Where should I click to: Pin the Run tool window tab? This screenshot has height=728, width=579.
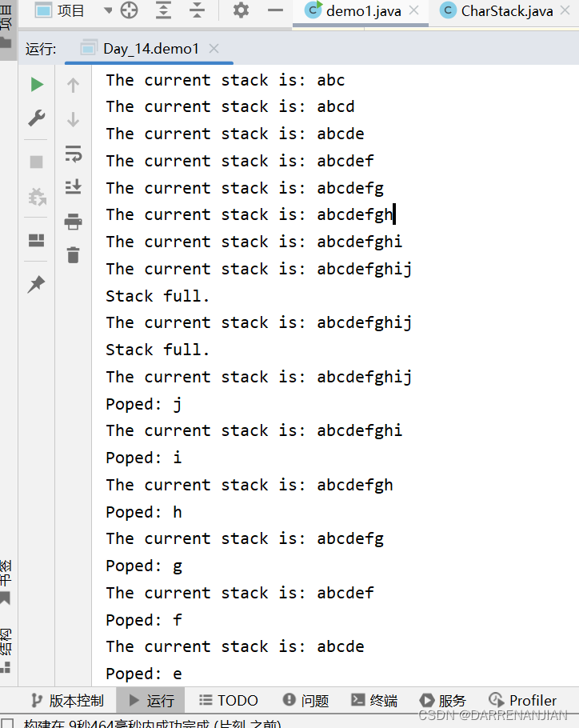click(35, 284)
